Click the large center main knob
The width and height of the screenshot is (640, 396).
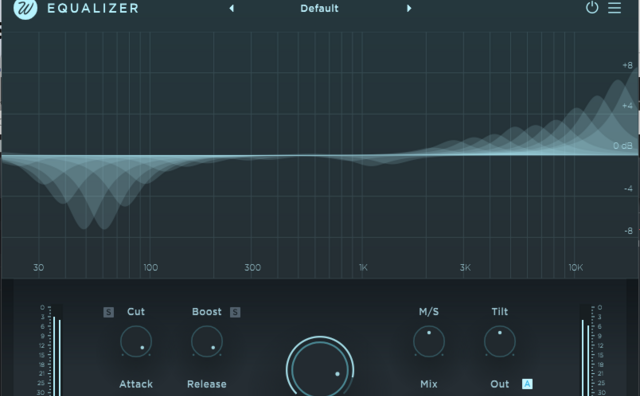pos(320,367)
